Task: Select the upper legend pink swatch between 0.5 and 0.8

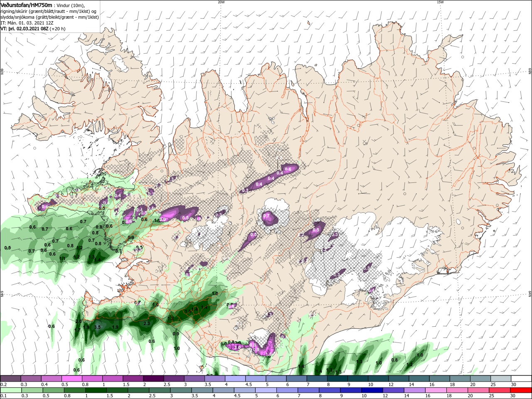Action: pos(71,379)
